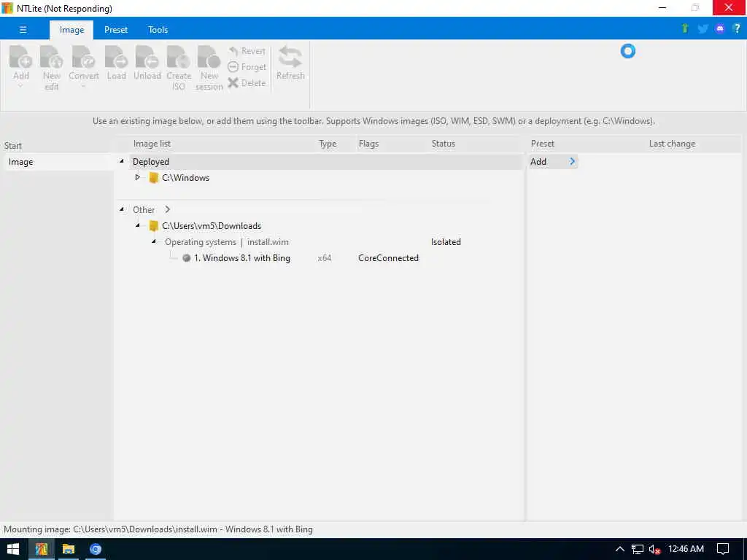Viewport: 747px width, 560px height.
Task: Open Chrome from the taskbar
Action: pos(96,549)
